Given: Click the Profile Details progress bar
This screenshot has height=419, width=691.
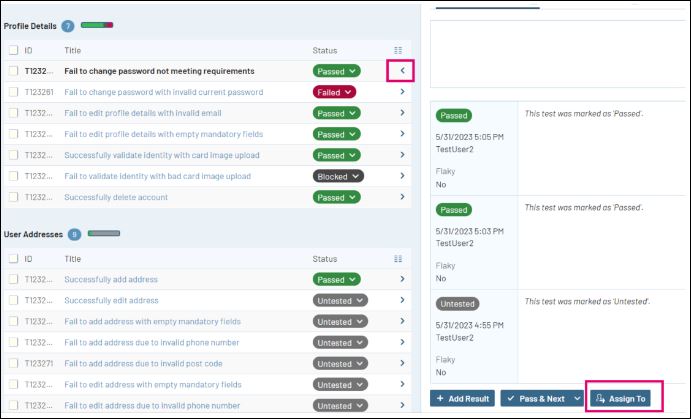Looking at the screenshot, I should [x=97, y=25].
